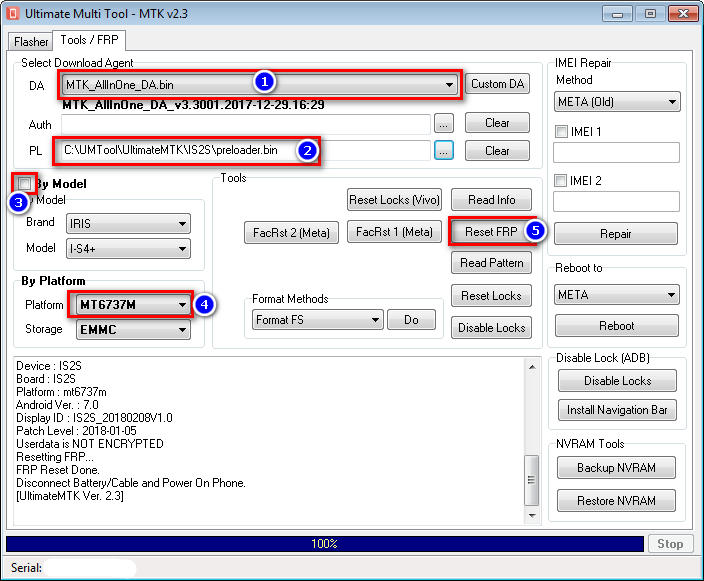Click the Reset FRP button

point(491,232)
